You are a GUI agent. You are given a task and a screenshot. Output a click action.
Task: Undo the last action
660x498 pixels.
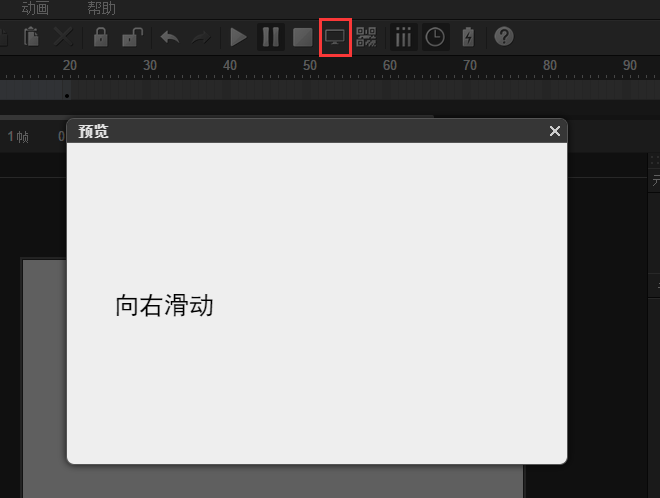(170, 38)
